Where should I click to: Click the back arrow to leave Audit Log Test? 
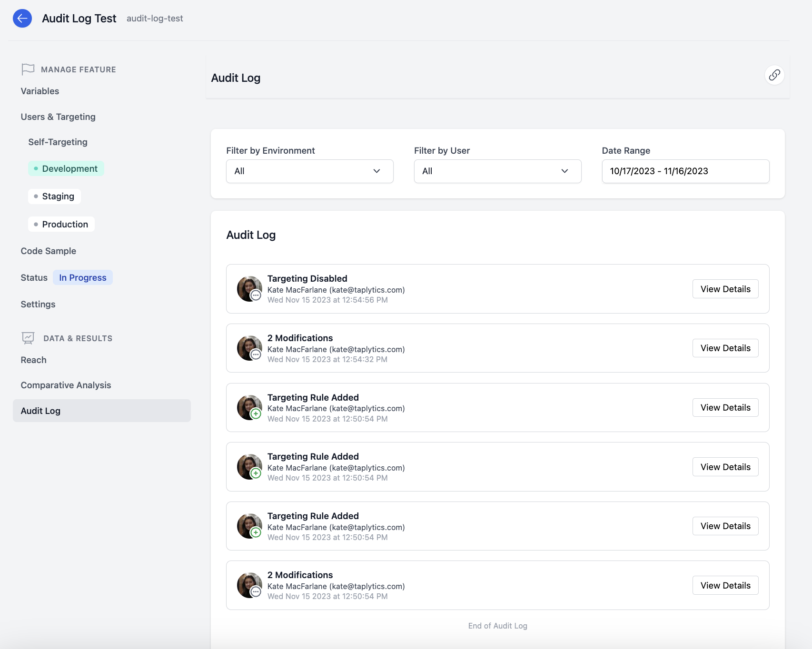[22, 18]
